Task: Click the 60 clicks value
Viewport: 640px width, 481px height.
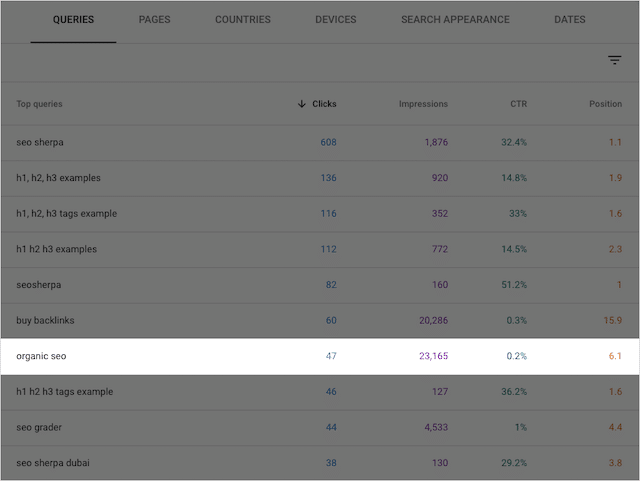Action: pyautogui.click(x=331, y=321)
